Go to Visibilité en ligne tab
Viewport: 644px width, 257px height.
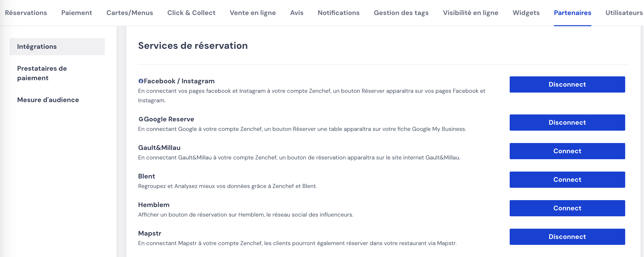pyautogui.click(x=471, y=13)
